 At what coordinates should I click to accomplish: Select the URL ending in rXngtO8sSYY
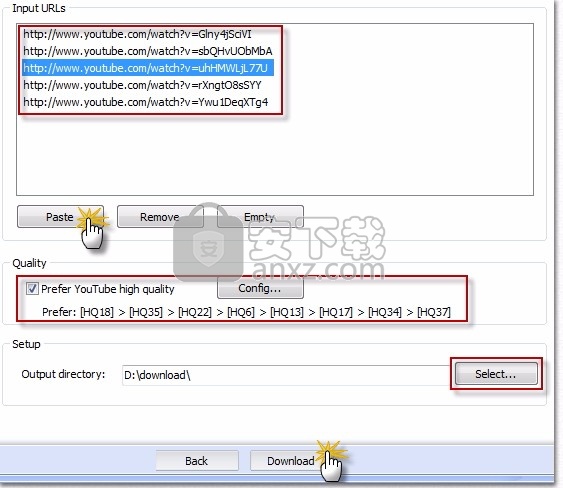tap(142, 85)
